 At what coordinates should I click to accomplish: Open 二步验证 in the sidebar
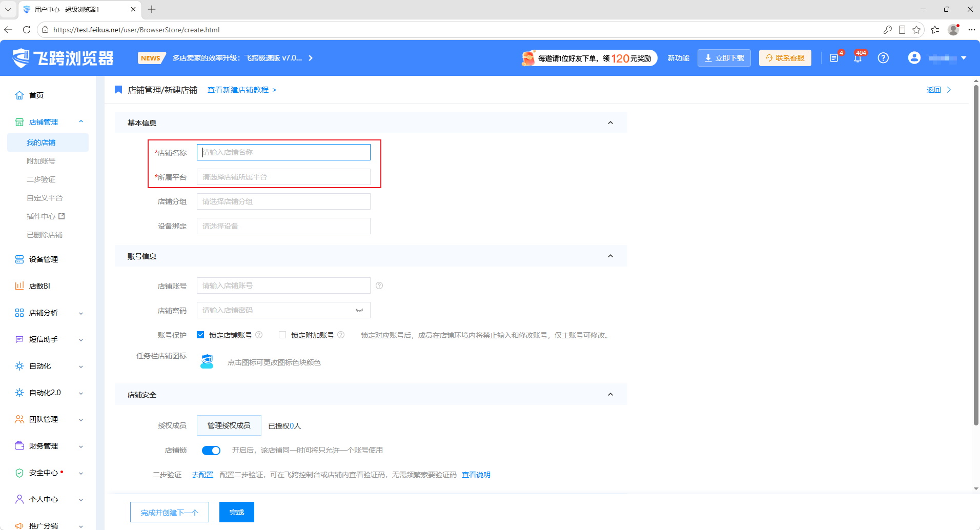[41, 179]
